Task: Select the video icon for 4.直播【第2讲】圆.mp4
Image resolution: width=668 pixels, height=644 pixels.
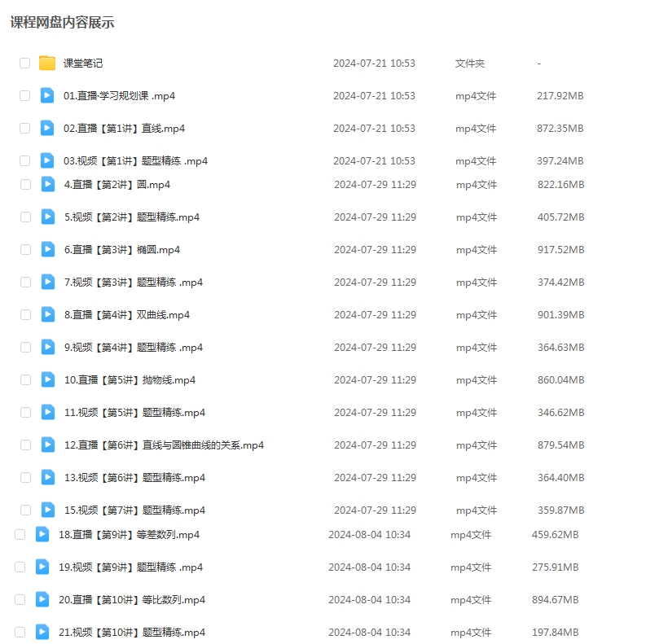Action: point(48,184)
